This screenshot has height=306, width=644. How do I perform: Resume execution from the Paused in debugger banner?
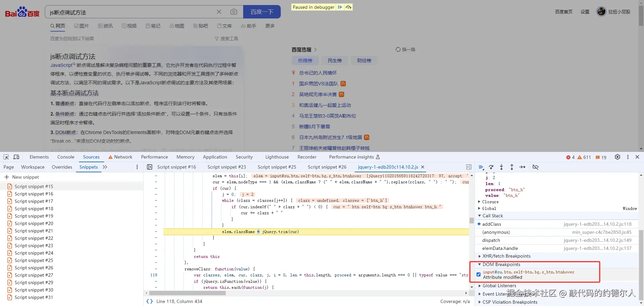(x=340, y=7)
